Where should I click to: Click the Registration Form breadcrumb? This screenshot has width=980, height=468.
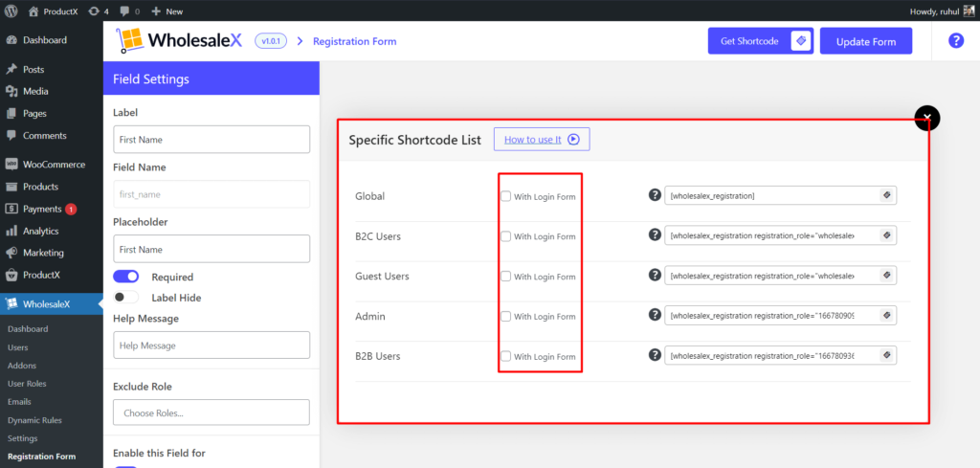tap(354, 41)
